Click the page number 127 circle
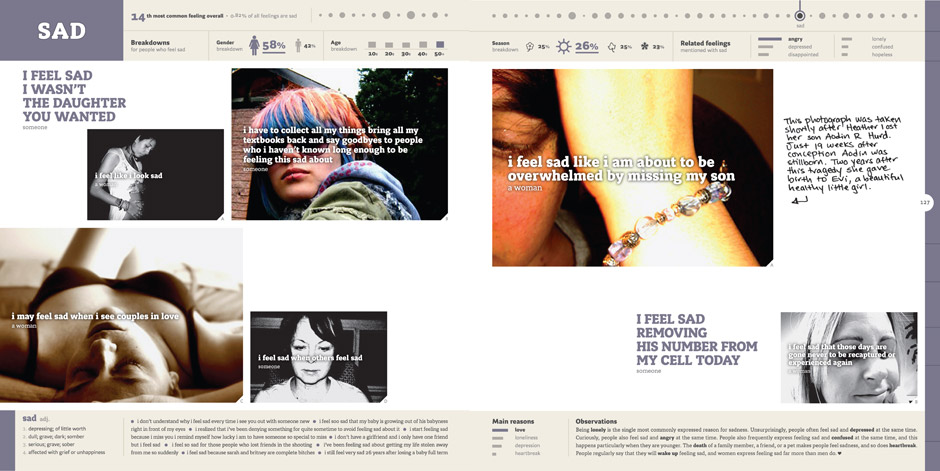The height and width of the screenshot is (471, 940). pos(925,202)
